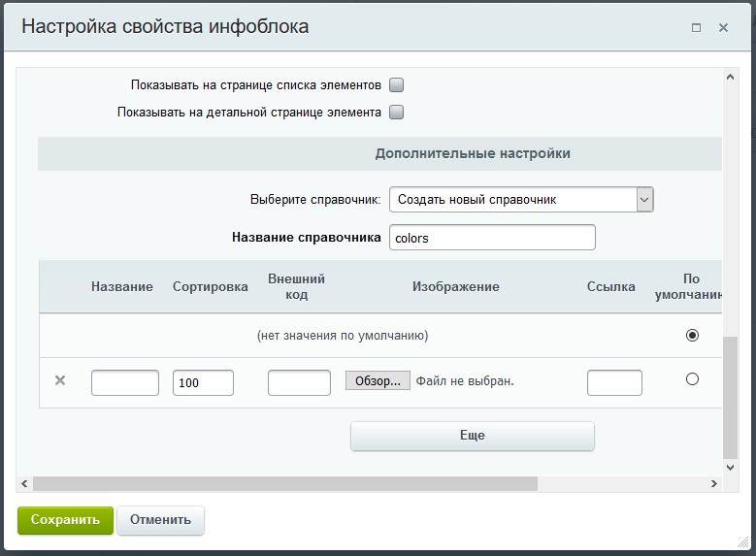This screenshot has height=556, width=756.
Task: Click the 'По умолчанию' column header
Action: pyautogui.click(x=688, y=286)
